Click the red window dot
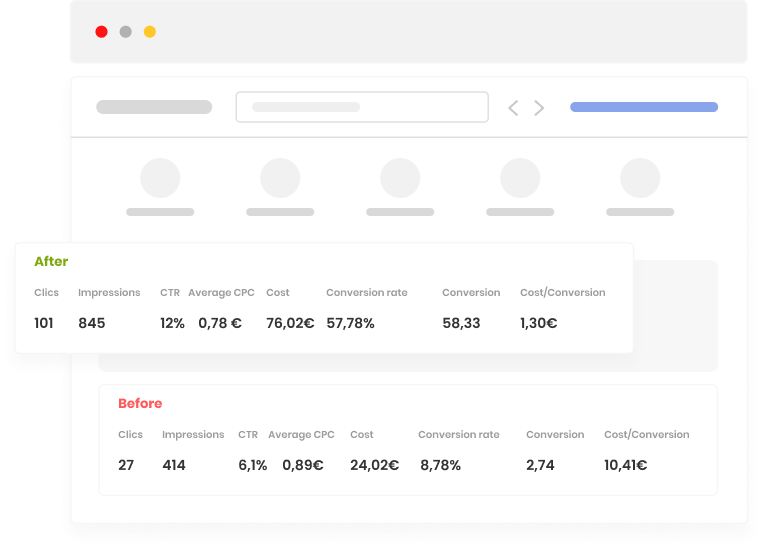 (101, 32)
